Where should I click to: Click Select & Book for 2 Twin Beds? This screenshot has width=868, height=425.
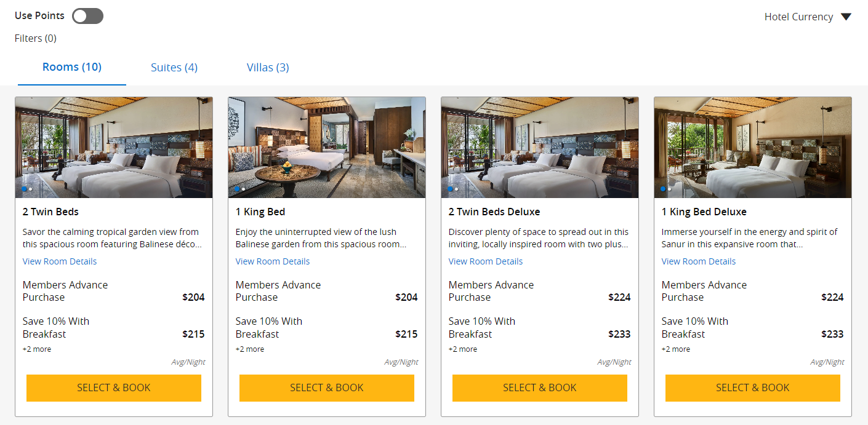pyautogui.click(x=113, y=387)
